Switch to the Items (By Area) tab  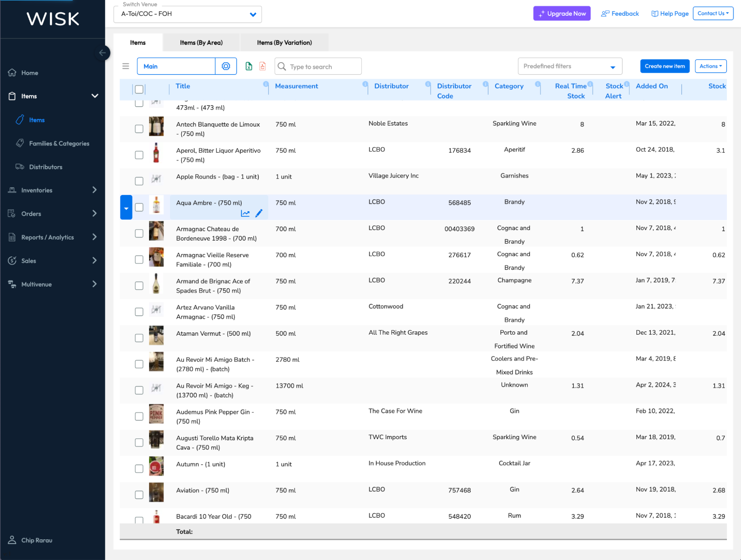(x=201, y=42)
